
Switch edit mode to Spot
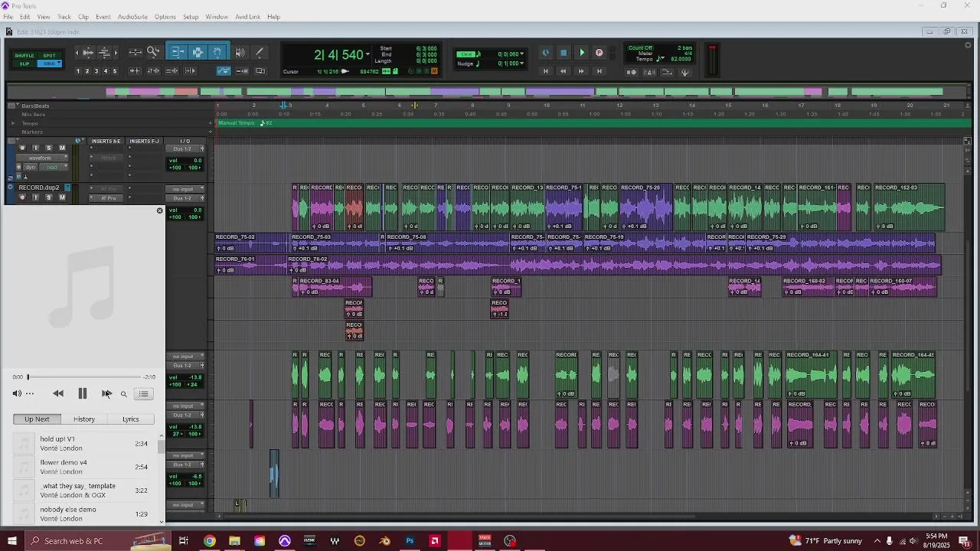(49, 55)
